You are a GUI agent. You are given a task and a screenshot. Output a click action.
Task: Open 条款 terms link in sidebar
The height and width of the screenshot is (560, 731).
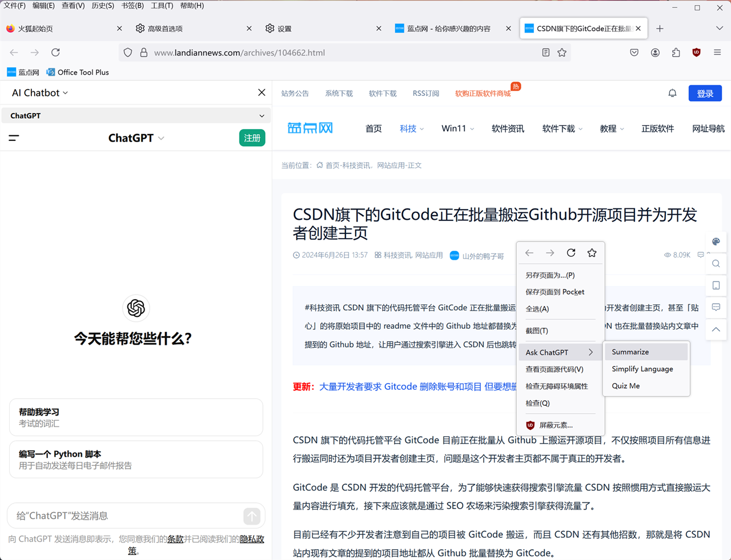tap(175, 539)
